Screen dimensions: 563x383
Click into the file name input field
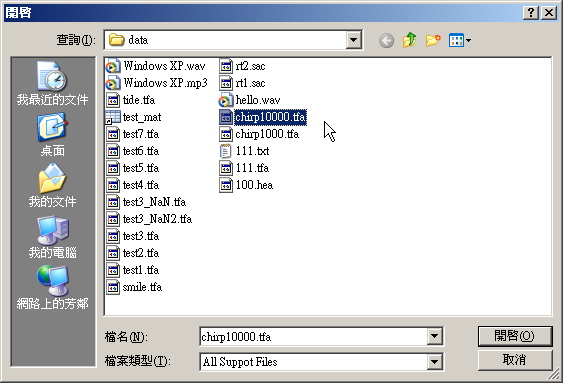point(313,337)
